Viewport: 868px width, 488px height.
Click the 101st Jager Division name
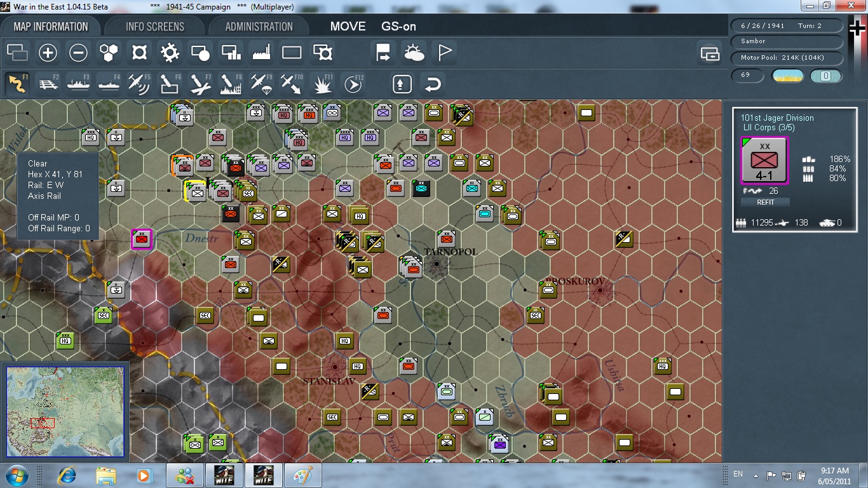click(777, 118)
